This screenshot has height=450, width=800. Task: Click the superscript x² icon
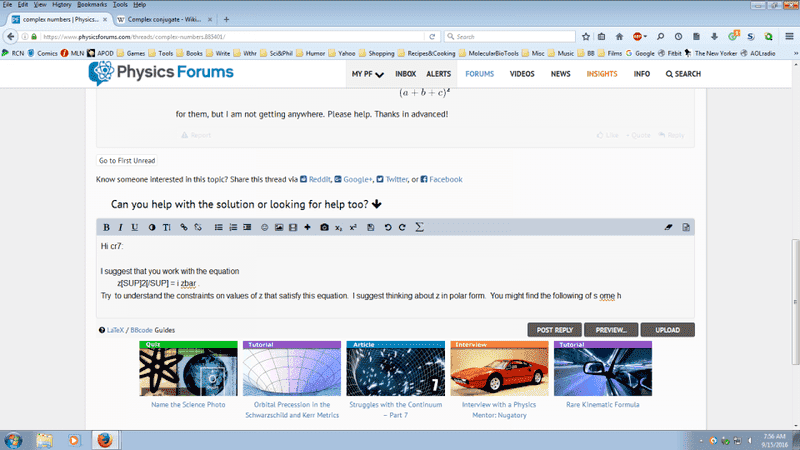click(x=353, y=227)
